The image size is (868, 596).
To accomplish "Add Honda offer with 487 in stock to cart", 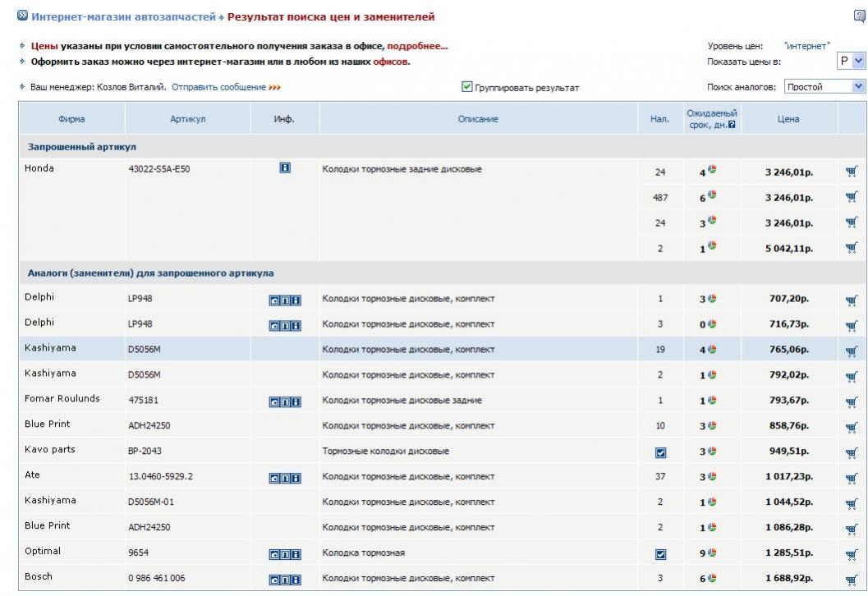I will point(852,197).
